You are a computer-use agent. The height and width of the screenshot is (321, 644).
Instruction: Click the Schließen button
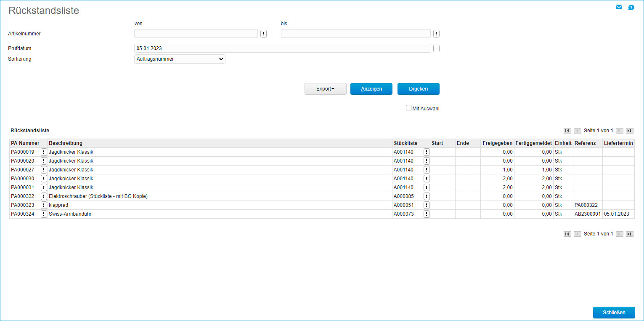(x=614, y=313)
